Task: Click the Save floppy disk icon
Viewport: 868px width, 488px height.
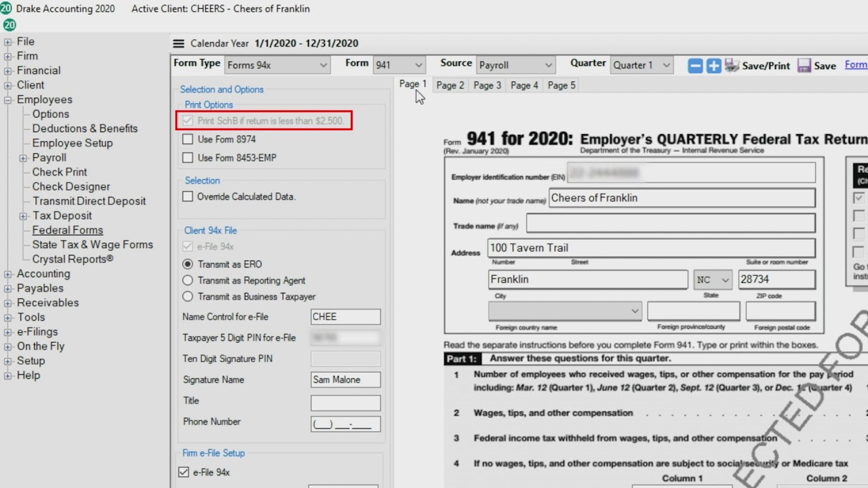Action: pyautogui.click(x=804, y=66)
